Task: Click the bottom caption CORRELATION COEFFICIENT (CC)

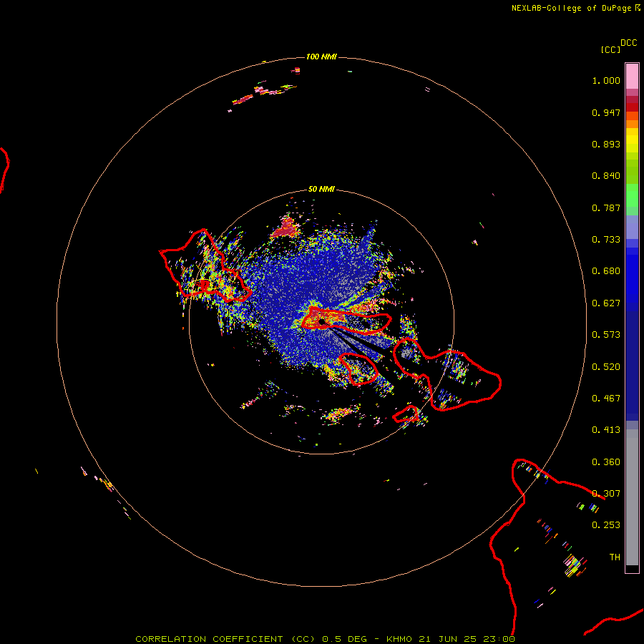Action: click(x=225, y=639)
